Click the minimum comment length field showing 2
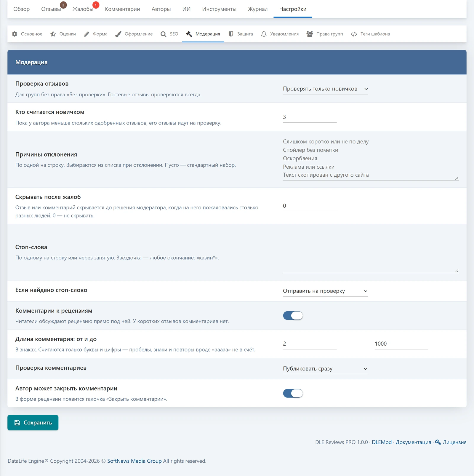The width and height of the screenshot is (474, 476). [x=310, y=344]
